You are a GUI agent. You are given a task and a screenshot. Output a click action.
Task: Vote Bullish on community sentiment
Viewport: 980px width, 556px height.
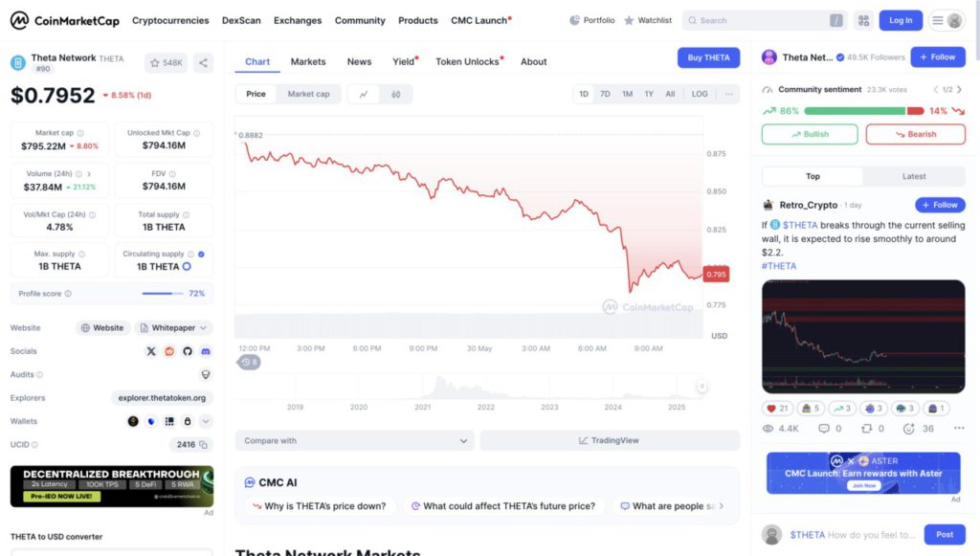810,134
